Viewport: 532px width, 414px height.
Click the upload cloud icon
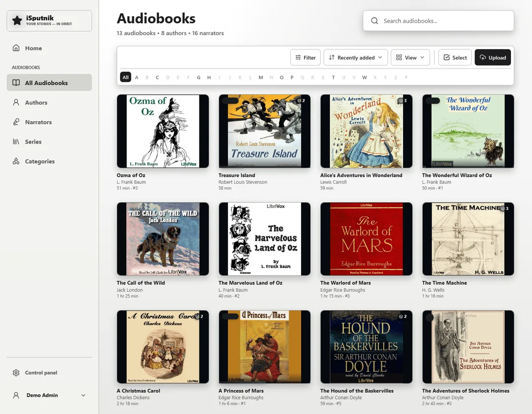pos(483,57)
